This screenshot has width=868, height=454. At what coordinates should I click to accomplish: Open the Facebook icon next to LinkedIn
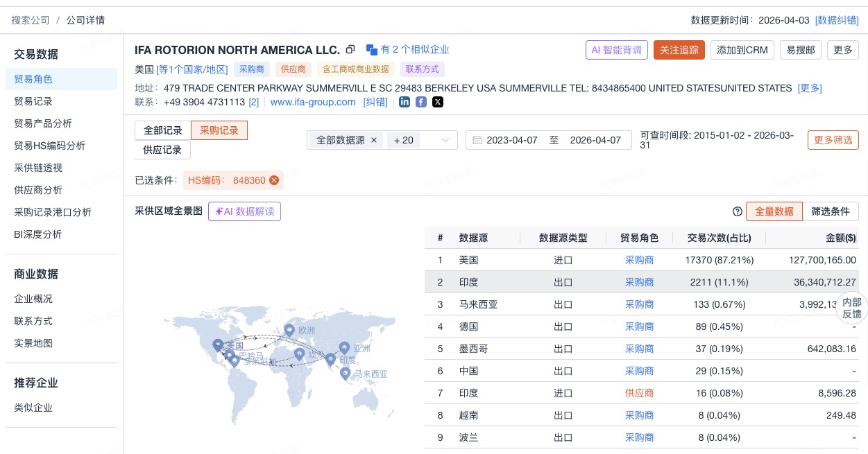click(421, 102)
